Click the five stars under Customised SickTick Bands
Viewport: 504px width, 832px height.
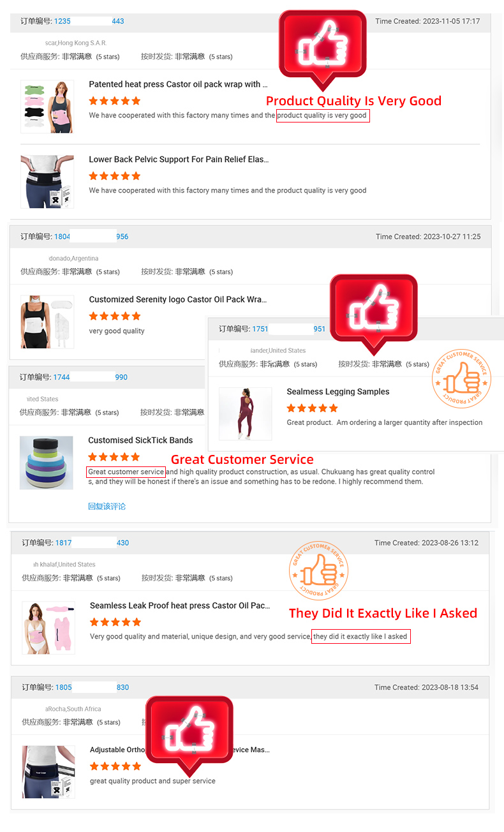coord(114,456)
